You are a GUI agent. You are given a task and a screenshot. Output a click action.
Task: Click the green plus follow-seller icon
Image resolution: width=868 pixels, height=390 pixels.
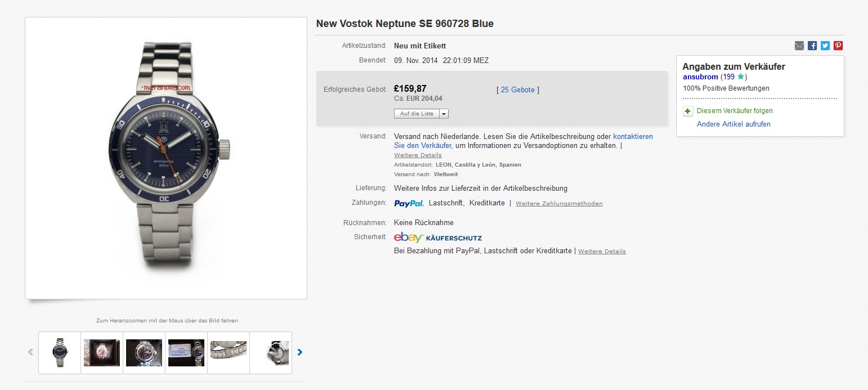click(x=688, y=111)
